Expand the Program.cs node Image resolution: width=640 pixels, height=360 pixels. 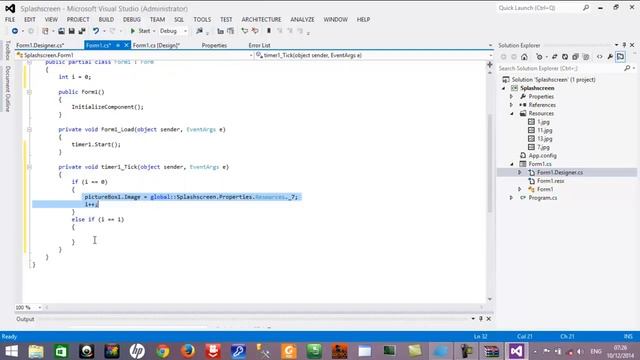tap(511, 198)
